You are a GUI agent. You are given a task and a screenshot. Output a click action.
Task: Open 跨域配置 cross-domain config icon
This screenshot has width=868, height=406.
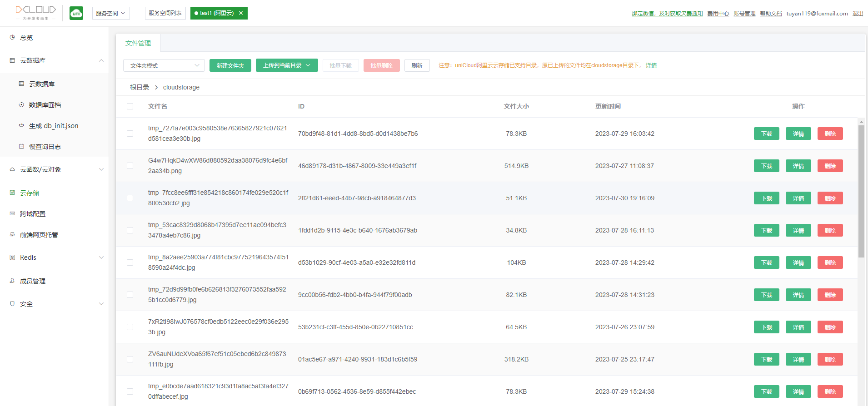(12, 213)
